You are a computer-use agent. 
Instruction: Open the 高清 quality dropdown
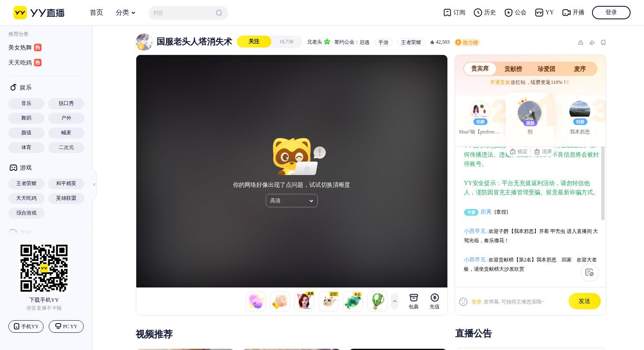292,201
